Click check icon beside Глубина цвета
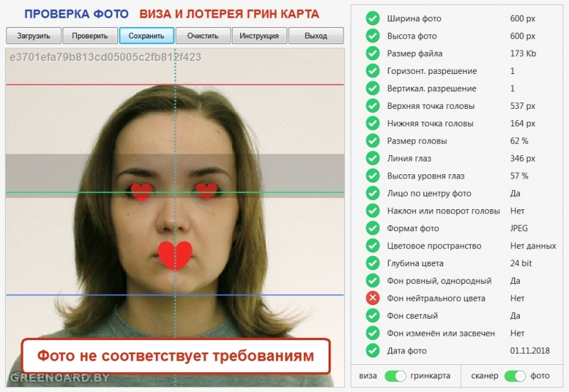The image size is (569, 392). (x=373, y=263)
